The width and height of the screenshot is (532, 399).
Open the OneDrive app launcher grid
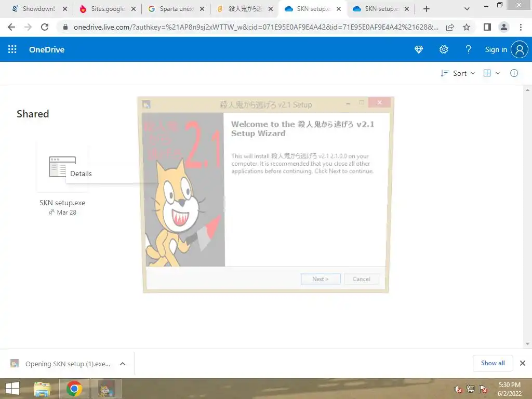[x=12, y=49]
